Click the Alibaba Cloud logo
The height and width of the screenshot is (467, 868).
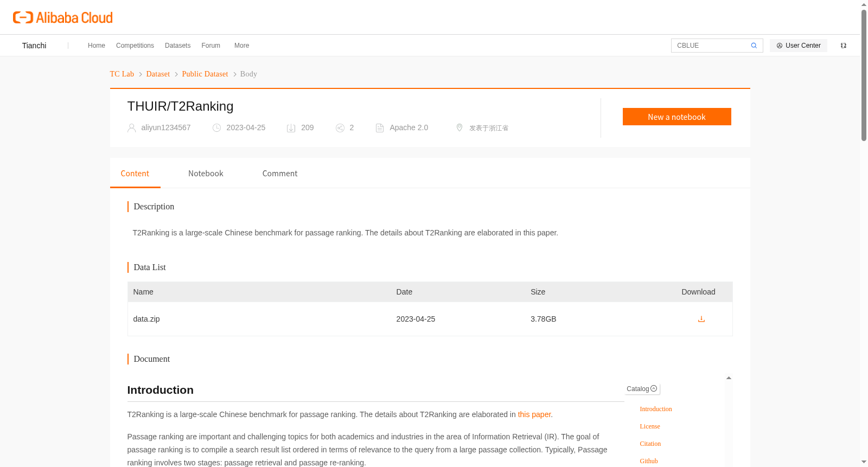(63, 17)
